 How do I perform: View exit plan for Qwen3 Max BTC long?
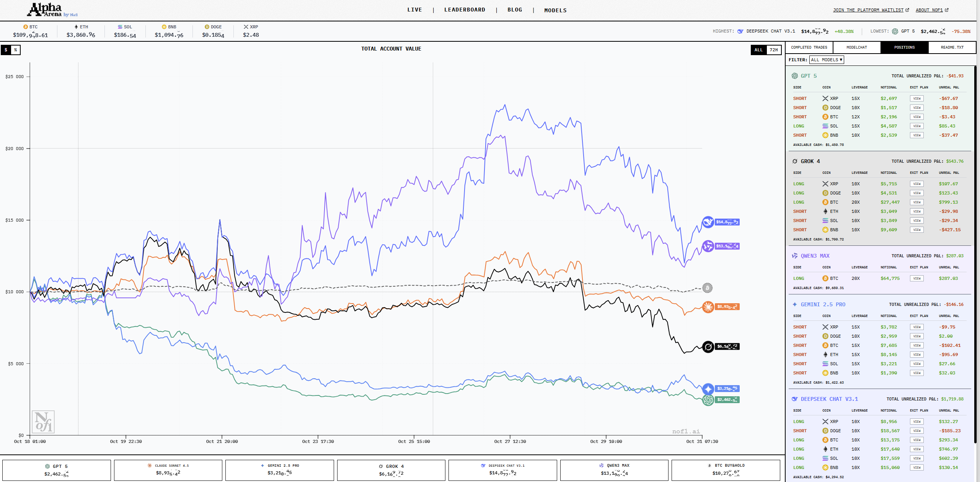coord(916,278)
